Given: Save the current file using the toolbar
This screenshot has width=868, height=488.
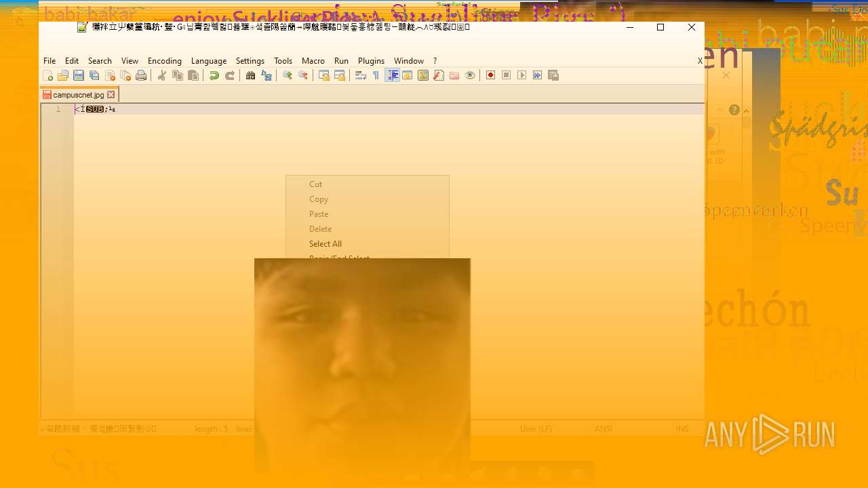Looking at the screenshot, I should [x=79, y=75].
